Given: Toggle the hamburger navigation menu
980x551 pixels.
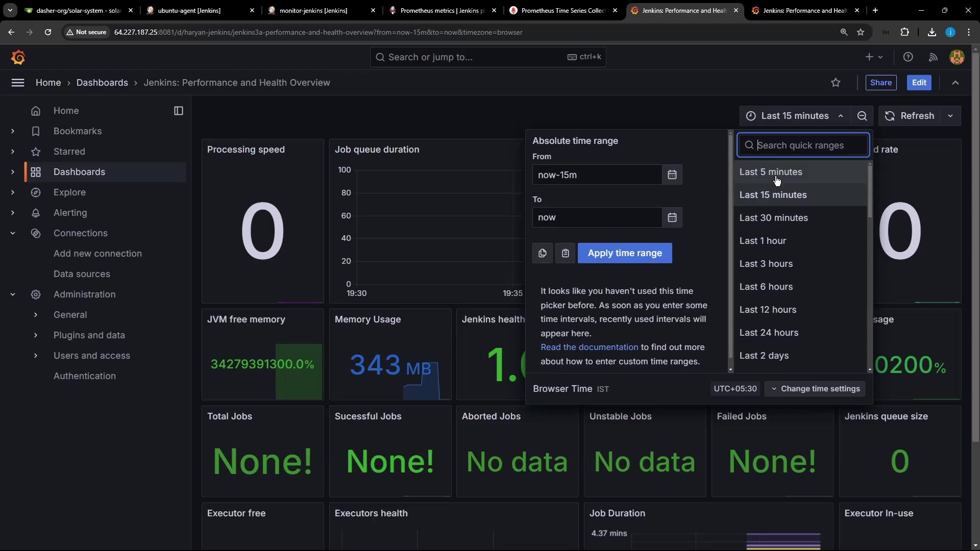Looking at the screenshot, I should 18,83.
